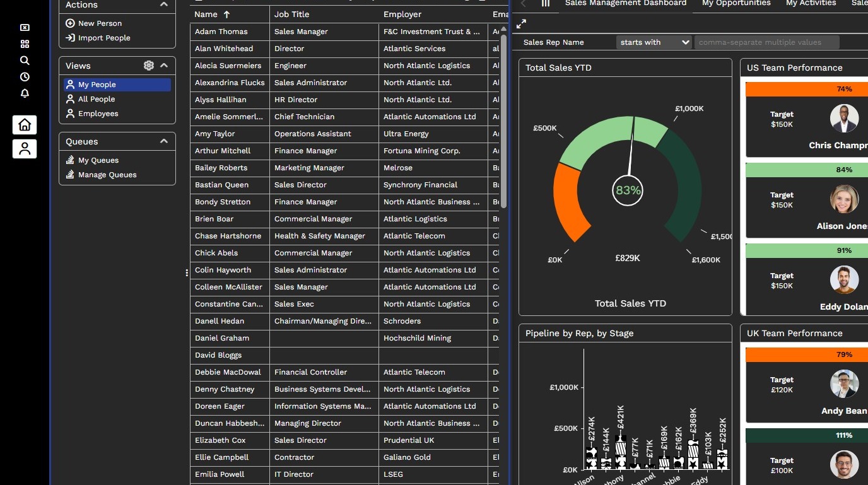Click 'Ultra Energy' employer cell

click(x=433, y=134)
